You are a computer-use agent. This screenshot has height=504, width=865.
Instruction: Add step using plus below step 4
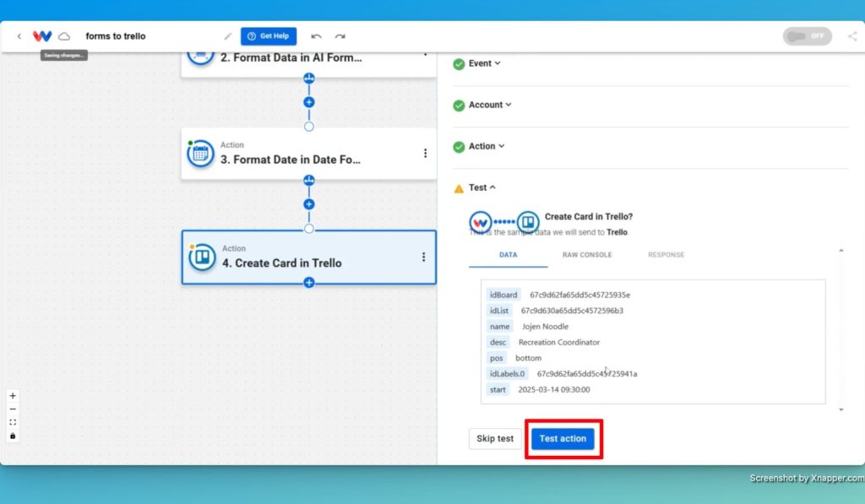click(x=309, y=282)
